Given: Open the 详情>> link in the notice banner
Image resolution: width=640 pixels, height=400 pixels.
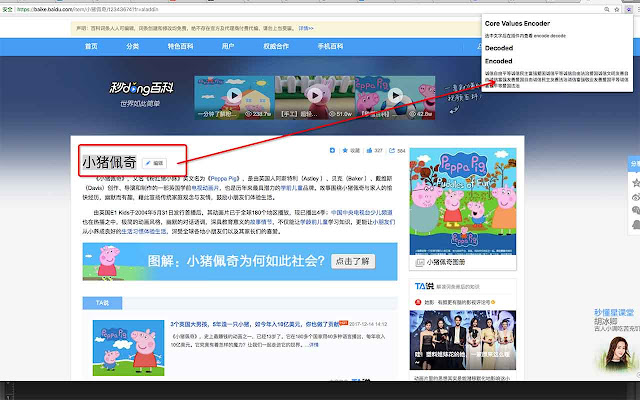Looking at the screenshot, I should (306, 29).
